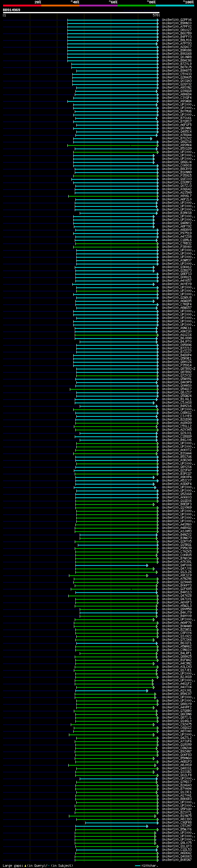The width and height of the screenshot is (197, 868).
Task: Select the UniRef100_A9SMK4 entry
Action: coord(177,145)
